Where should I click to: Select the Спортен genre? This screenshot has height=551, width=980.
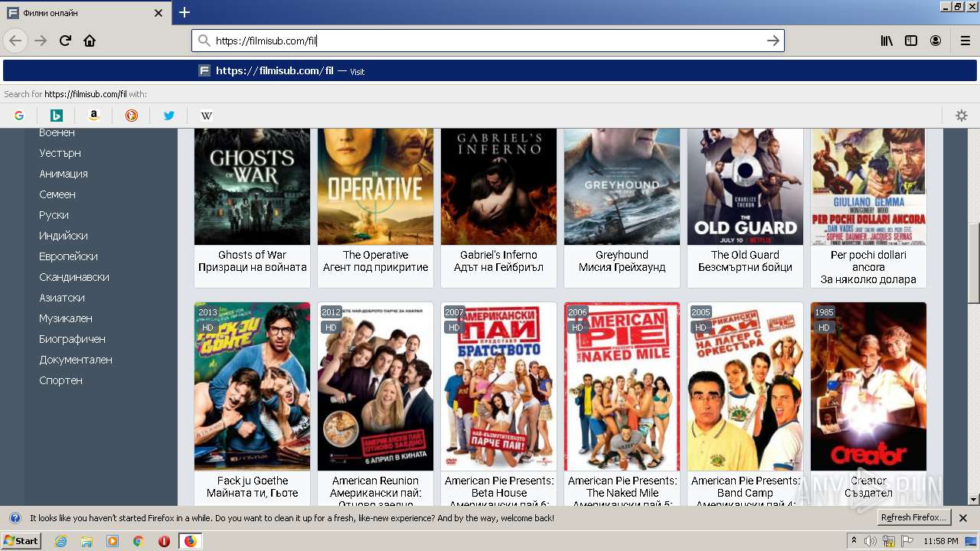[60, 380]
